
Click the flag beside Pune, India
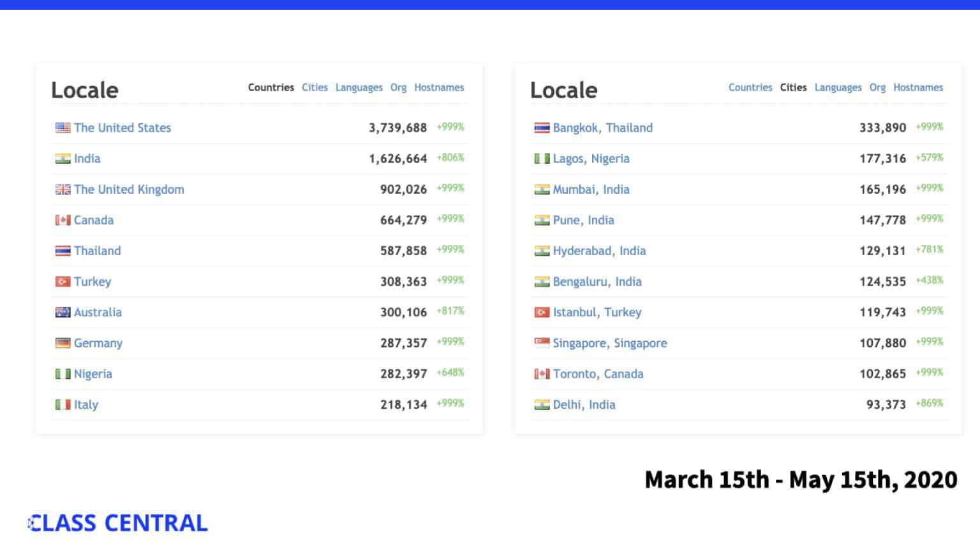542,220
